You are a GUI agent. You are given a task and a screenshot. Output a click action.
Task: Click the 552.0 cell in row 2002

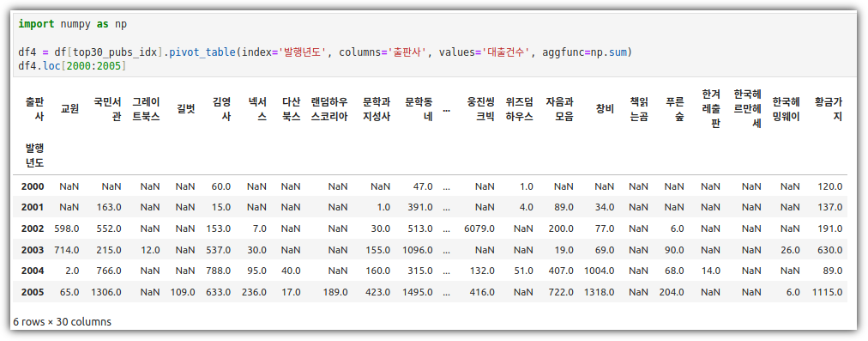point(109,228)
